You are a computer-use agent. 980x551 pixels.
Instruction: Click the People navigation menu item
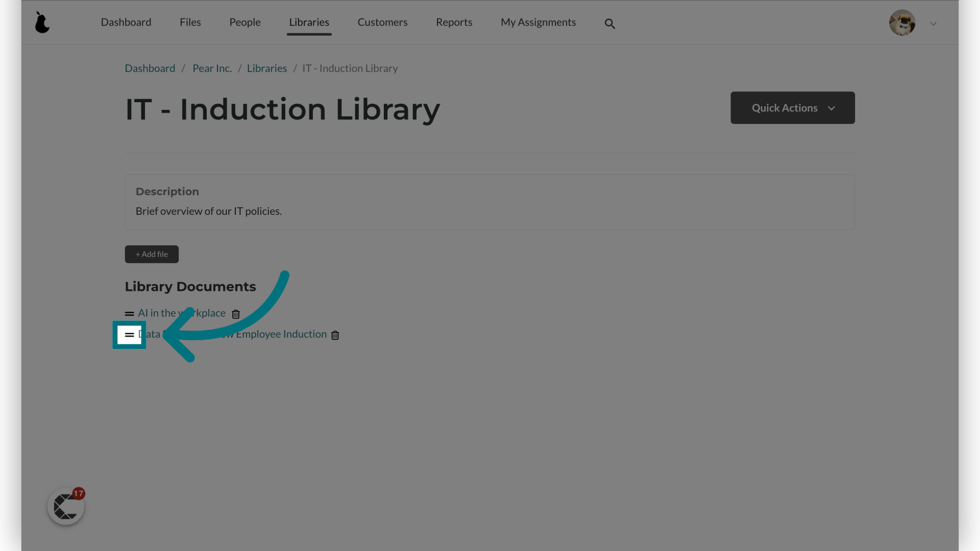pyautogui.click(x=245, y=22)
